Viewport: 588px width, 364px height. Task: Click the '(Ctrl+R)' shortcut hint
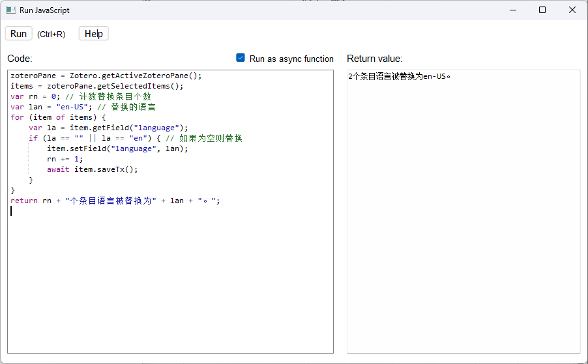click(x=51, y=34)
